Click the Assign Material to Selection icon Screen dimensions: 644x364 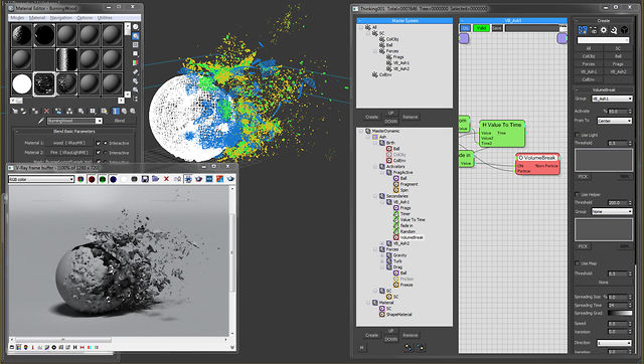(x=35, y=111)
